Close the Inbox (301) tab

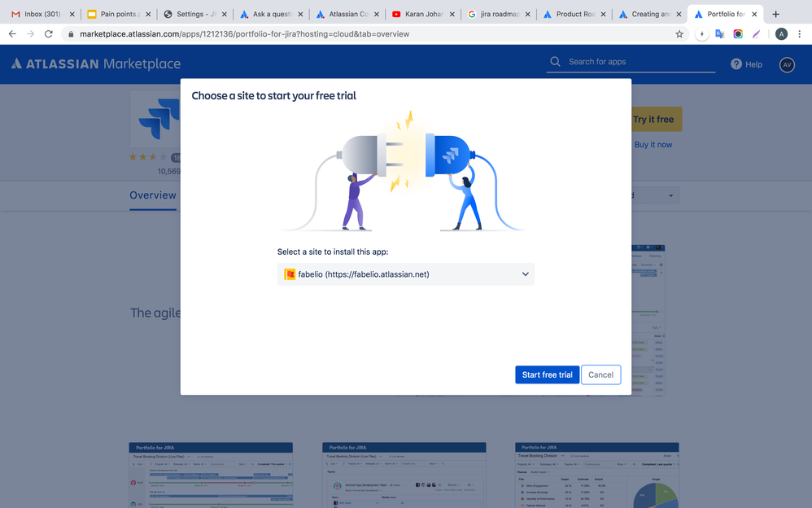[72, 14]
